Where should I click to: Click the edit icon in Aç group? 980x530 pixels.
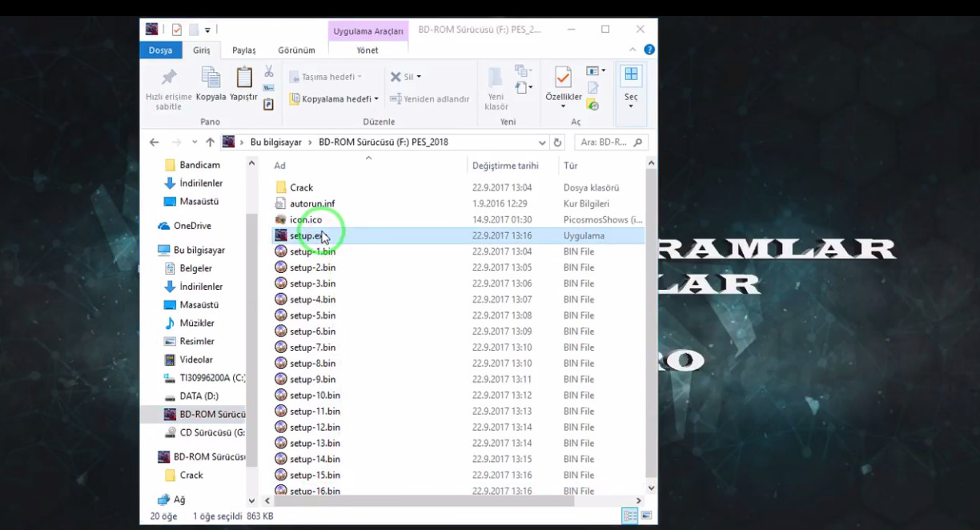[x=592, y=88]
